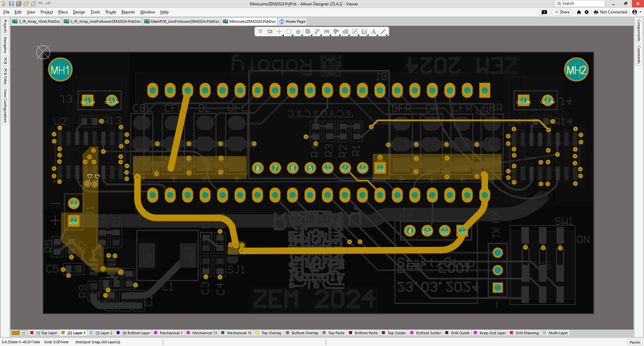Open the snap options magnet icon
Image resolution: width=644 pixels, height=346 pixels.
[x=270, y=32]
